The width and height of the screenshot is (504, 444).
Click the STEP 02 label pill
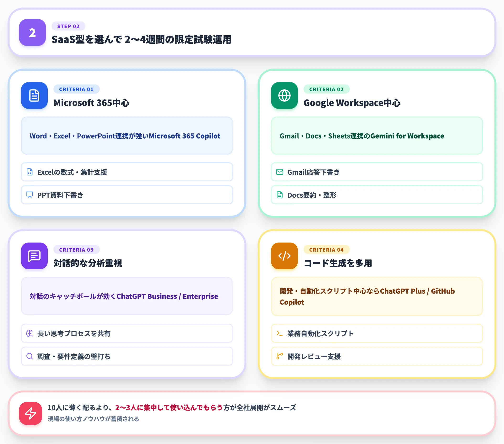pyautogui.click(x=68, y=26)
